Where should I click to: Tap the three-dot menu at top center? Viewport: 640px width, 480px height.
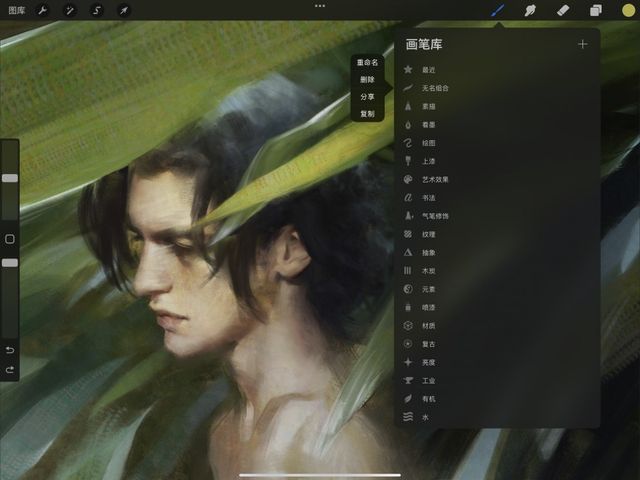320,6
